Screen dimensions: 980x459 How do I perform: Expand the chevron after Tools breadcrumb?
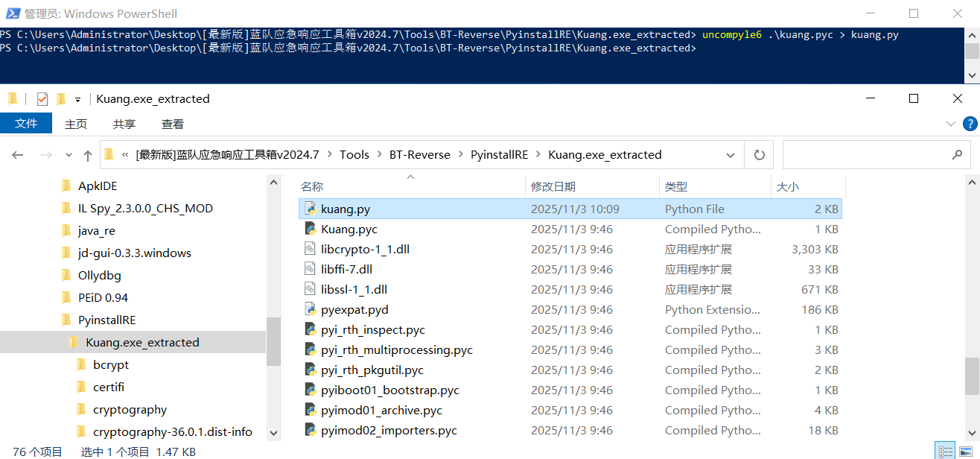pos(379,155)
